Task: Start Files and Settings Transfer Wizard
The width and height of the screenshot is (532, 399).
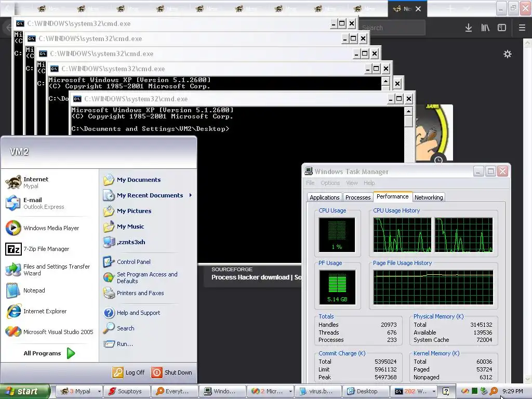Action: click(x=49, y=270)
